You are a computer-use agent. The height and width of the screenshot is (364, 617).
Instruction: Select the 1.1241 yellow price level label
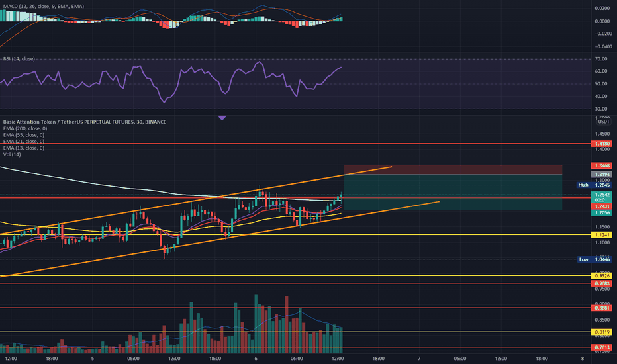602,235
